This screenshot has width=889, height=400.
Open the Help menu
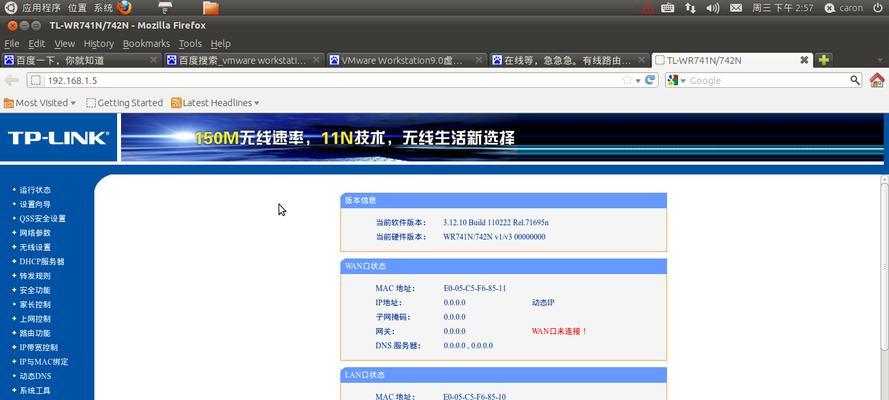click(x=221, y=44)
